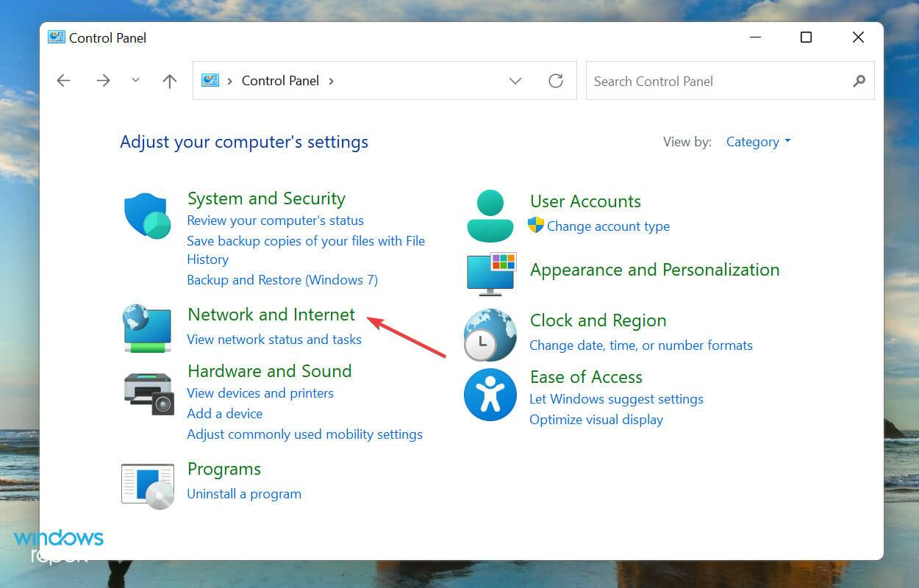This screenshot has height=588, width=919.
Task: Open Programs via the CD icon
Action: click(x=147, y=484)
